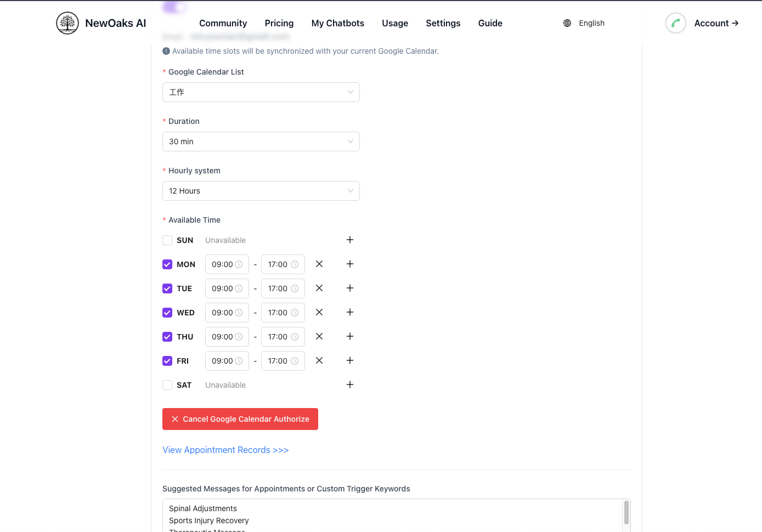Go to the Pricing menu item
The image size is (762, 532).
(x=279, y=23)
